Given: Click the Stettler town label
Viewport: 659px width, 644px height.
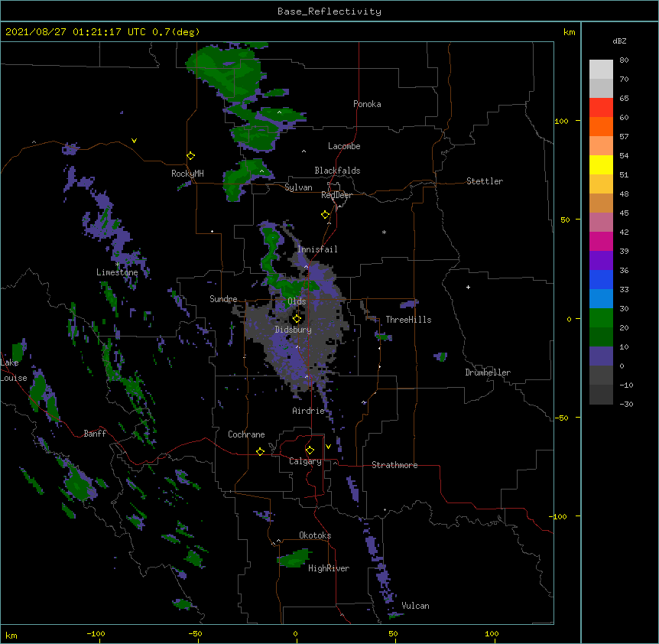Looking at the screenshot, I should [485, 181].
